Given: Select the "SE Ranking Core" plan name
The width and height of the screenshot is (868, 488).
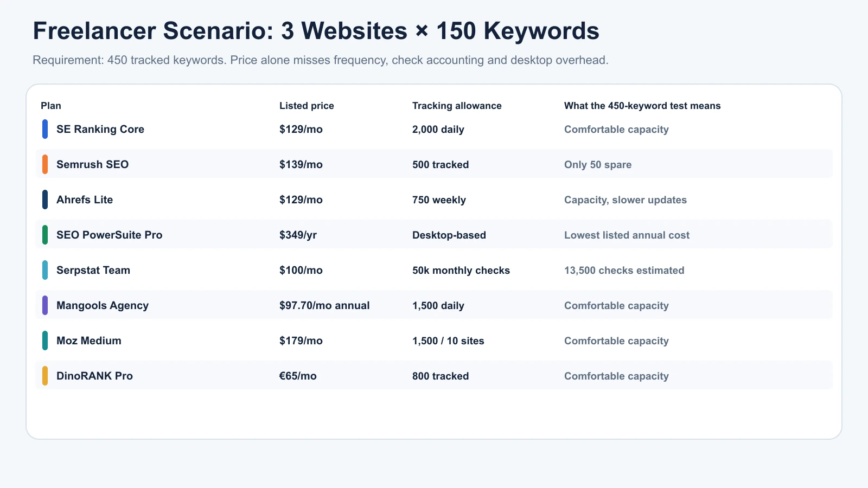Looking at the screenshot, I should click(100, 129).
